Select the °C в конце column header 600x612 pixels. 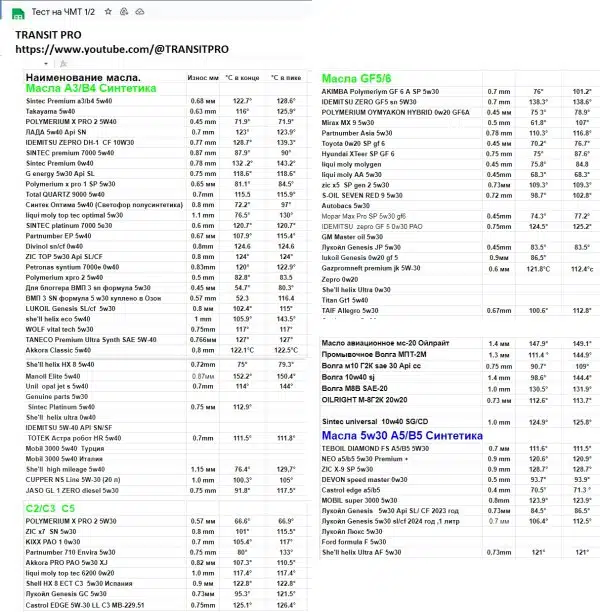coord(242,78)
